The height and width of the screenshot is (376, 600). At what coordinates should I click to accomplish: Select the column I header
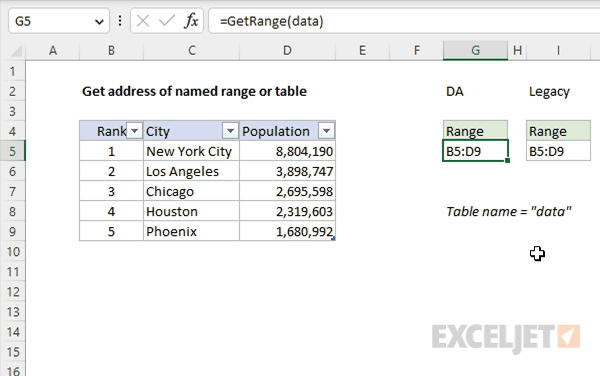558,50
